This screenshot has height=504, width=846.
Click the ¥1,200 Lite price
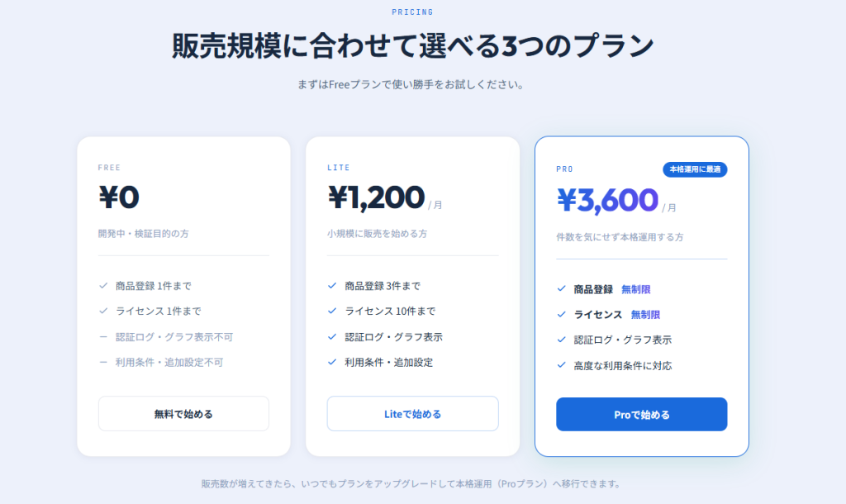point(376,197)
